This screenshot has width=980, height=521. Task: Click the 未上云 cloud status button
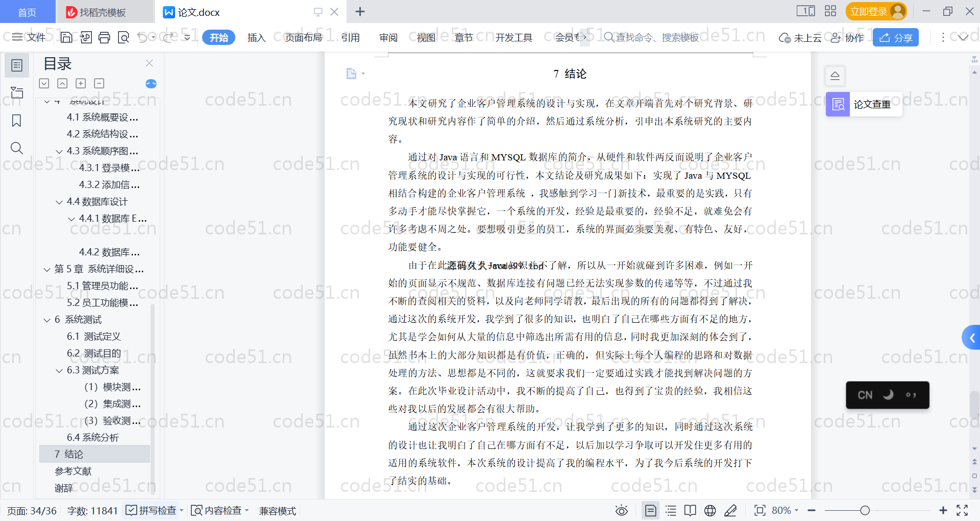(800, 37)
